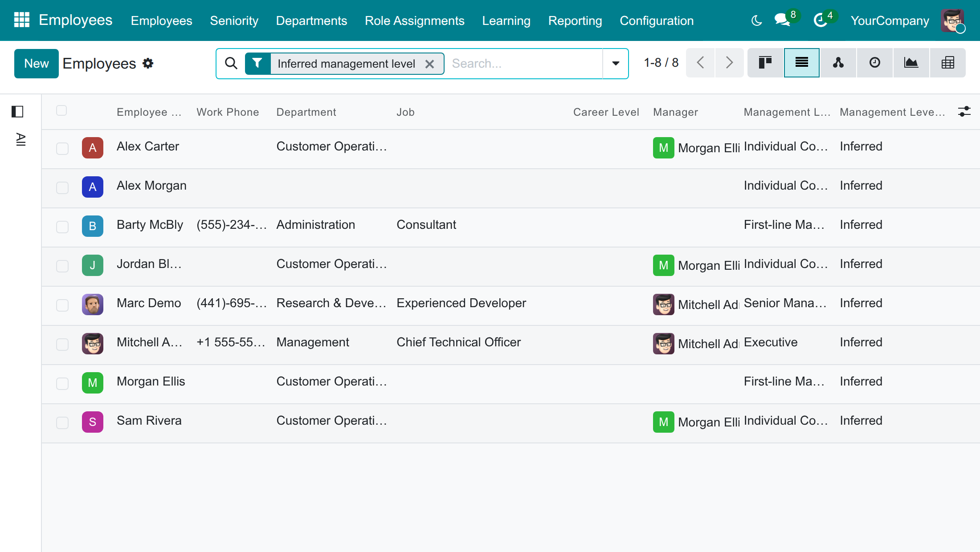Sort by the Career Level column header

click(606, 112)
